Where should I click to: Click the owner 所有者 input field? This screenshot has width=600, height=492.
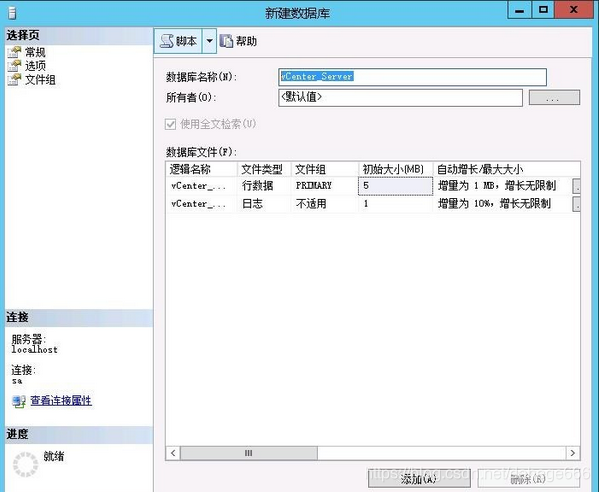[400, 98]
